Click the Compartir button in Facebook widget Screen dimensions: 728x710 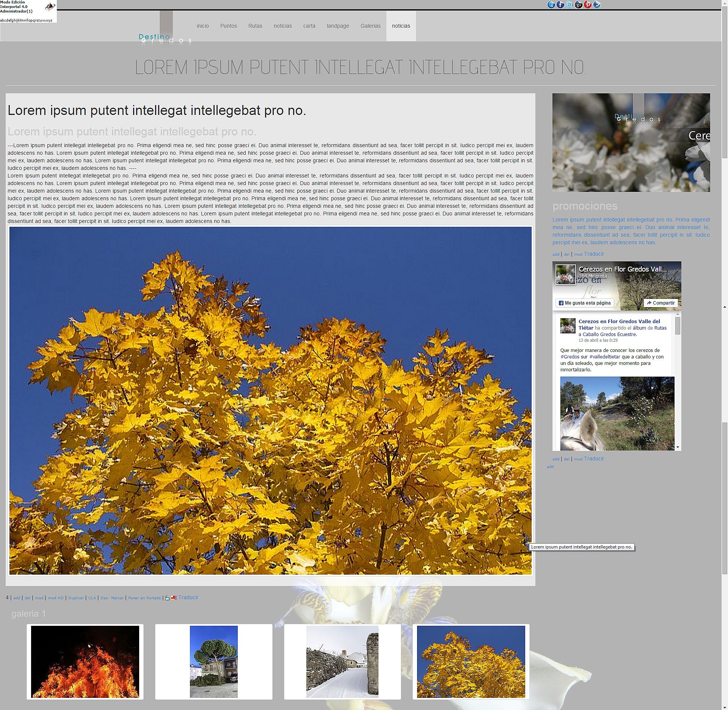pos(661,303)
